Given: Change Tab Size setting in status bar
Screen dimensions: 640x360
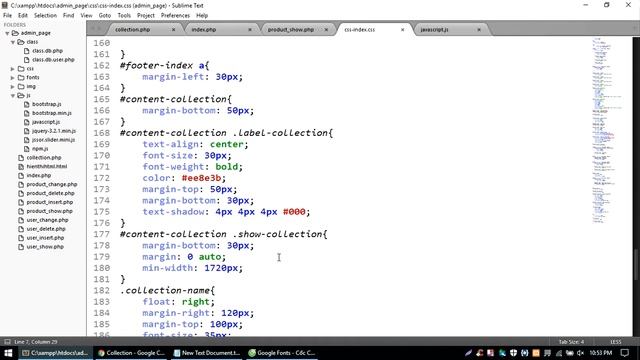Looking at the screenshot, I should pyautogui.click(x=571, y=342).
